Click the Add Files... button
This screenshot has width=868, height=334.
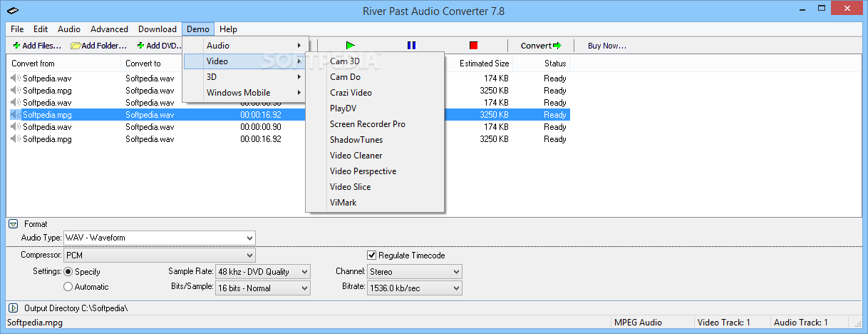click(x=37, y=46)
